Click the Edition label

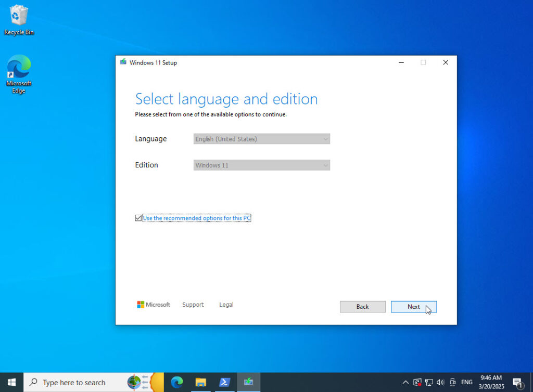(146, 165)
